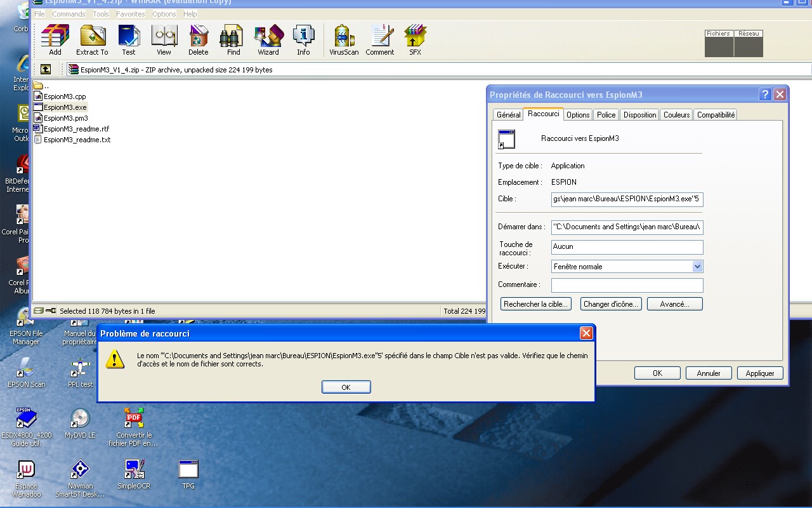
Task: Select the parent folder '..' entry
Action: tap(41, 86)
